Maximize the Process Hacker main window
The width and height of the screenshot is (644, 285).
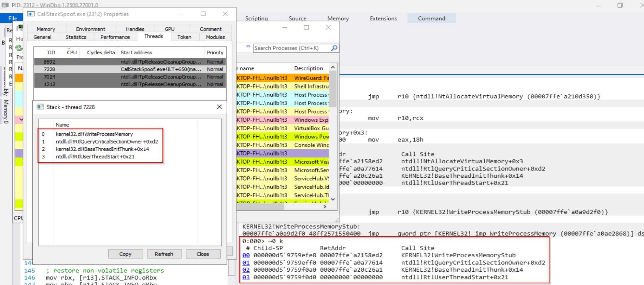[306, 27]
